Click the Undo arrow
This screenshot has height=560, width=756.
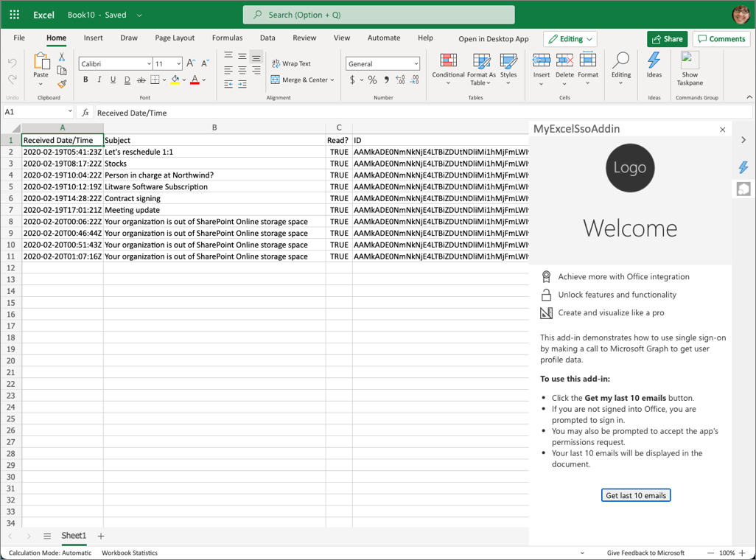pos(12,63)
